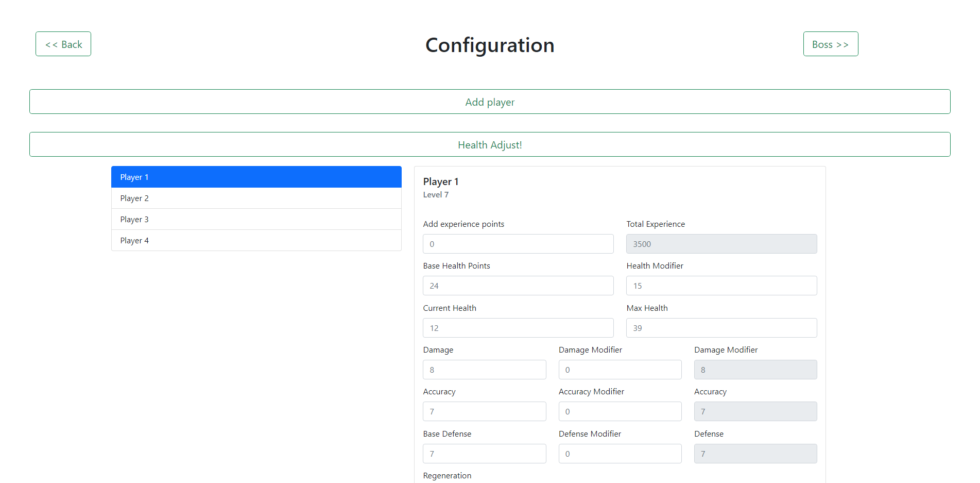Click the editable Damage Modifier input
The width and height of the screenshot is (980, 483).
click(620, 370)
